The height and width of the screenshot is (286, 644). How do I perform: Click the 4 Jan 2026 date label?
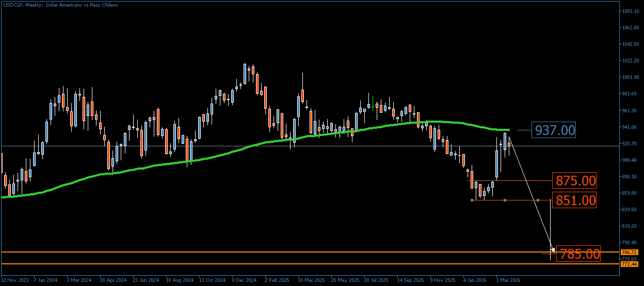pos(475,281)
